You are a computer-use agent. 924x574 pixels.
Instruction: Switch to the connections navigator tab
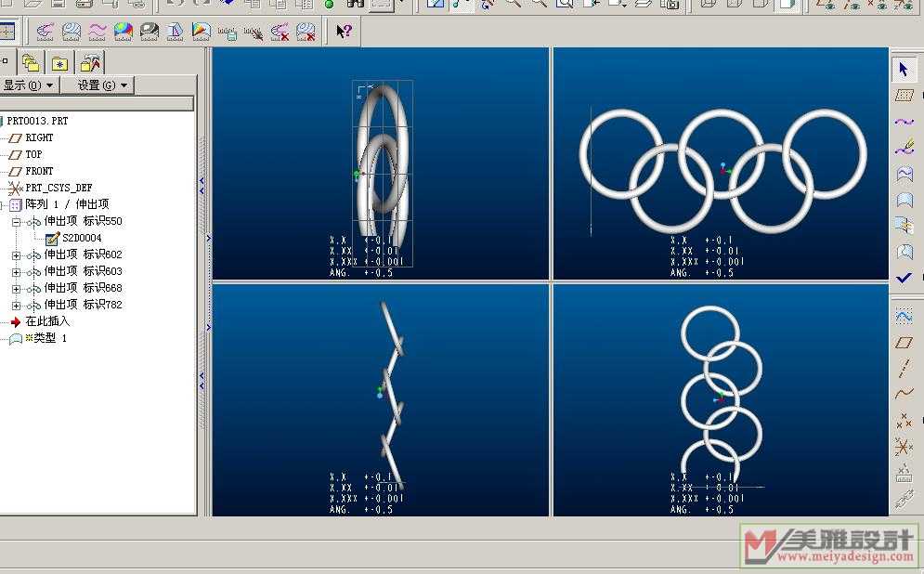click(90, 62)
